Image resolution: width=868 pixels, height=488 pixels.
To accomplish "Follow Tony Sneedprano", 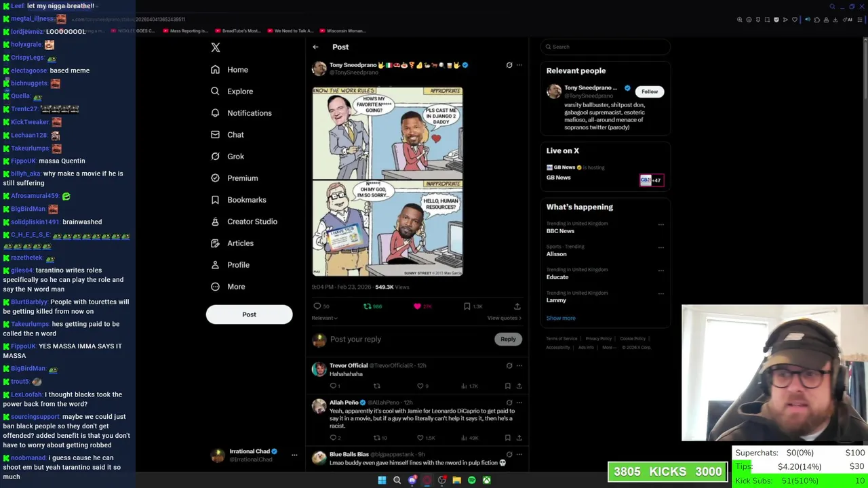I will (650, 91).
